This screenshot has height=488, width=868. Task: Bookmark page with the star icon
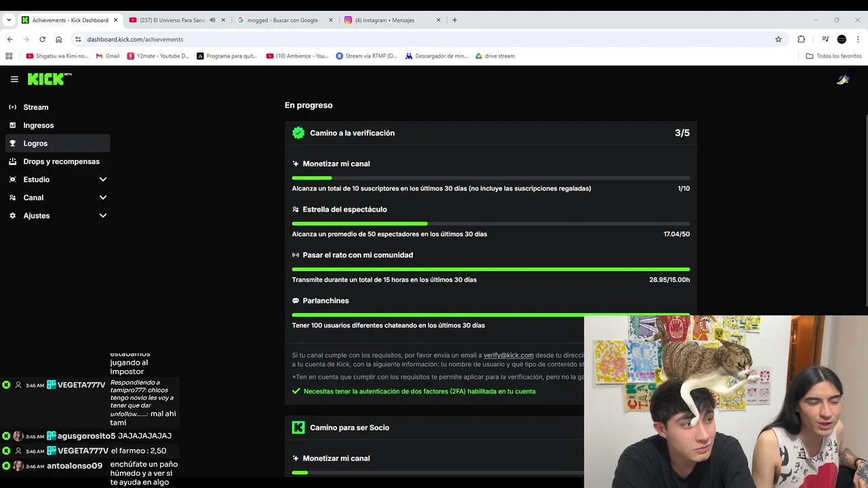(x=778, y=39)
